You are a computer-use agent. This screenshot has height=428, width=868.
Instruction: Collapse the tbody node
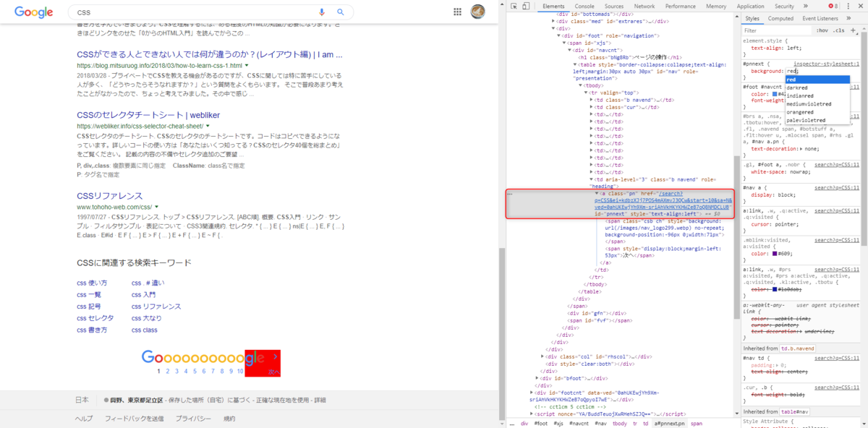coord(579,85)
